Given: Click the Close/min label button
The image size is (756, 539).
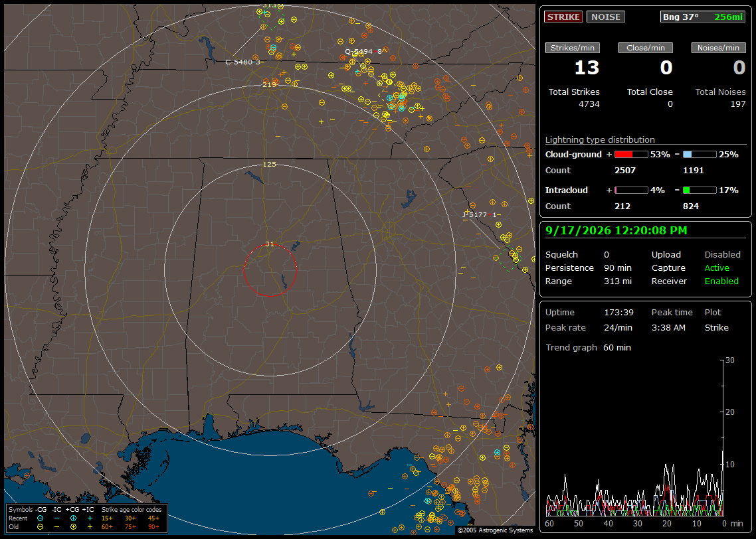Looking at the screenshot, I should [646, 48].
